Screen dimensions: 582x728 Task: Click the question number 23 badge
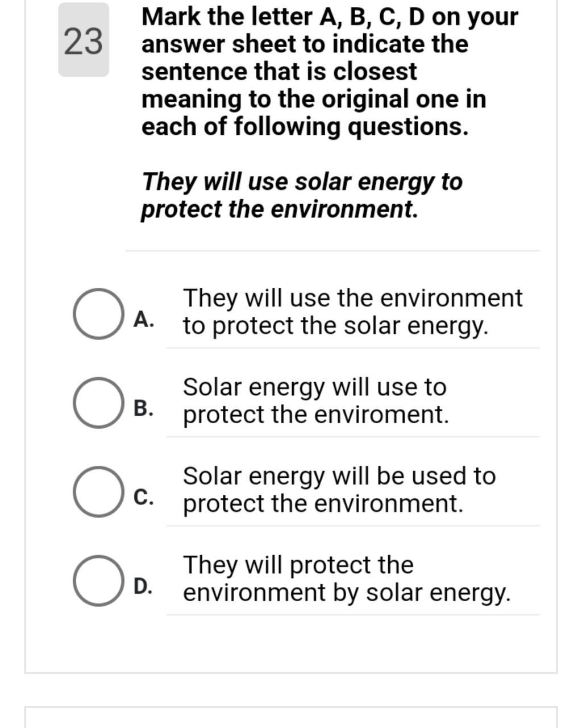(84, 40)
